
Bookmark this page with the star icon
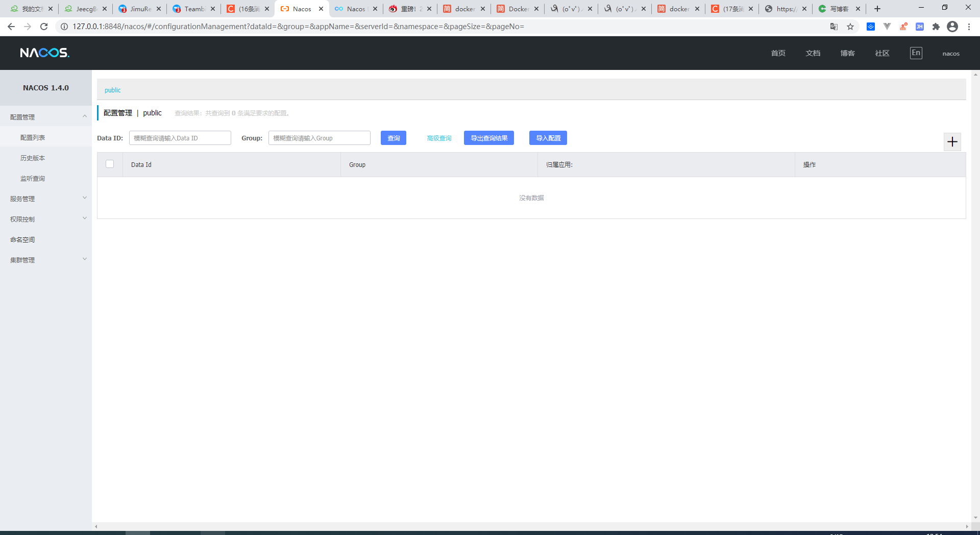point(850,27)
